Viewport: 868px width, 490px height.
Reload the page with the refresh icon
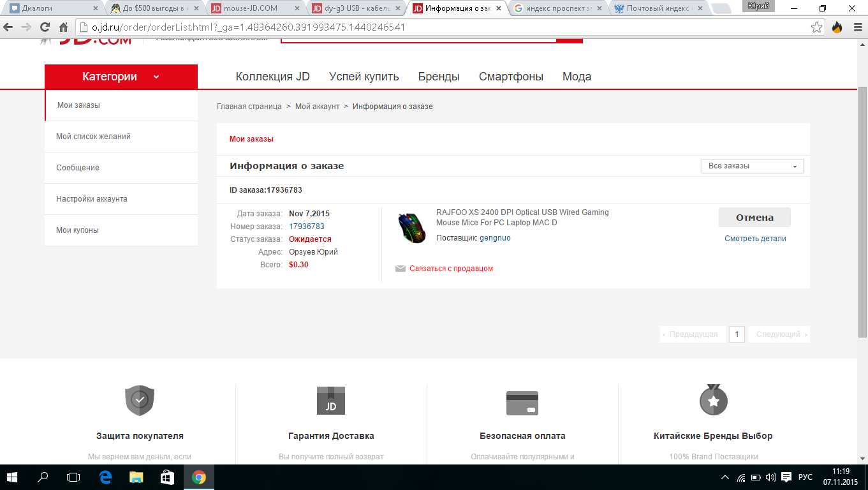45,27
